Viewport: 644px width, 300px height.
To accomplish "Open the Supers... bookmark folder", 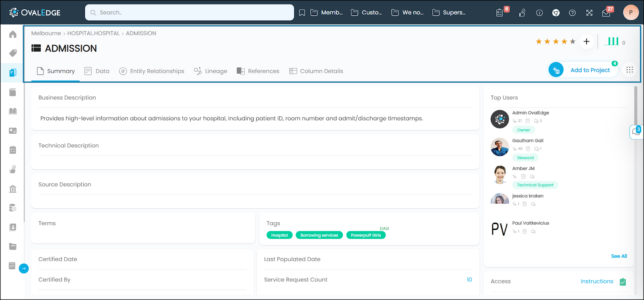I will tap(449, 12).
